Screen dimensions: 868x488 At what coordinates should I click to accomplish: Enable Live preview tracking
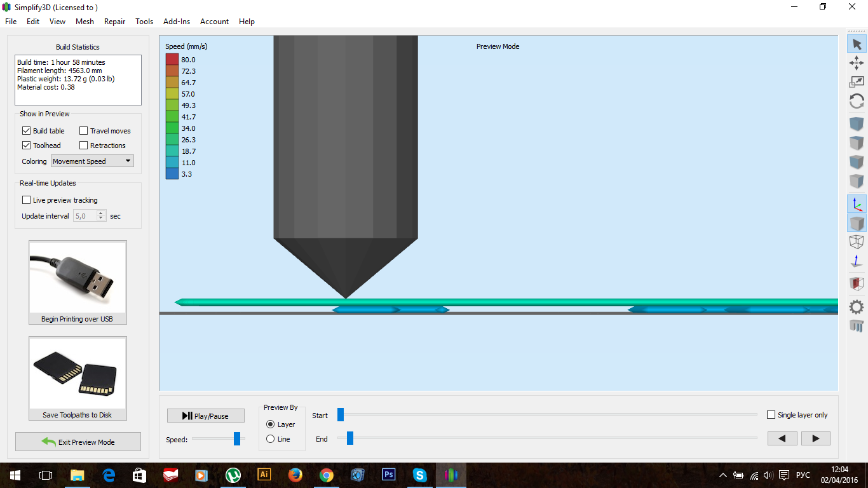26,200
